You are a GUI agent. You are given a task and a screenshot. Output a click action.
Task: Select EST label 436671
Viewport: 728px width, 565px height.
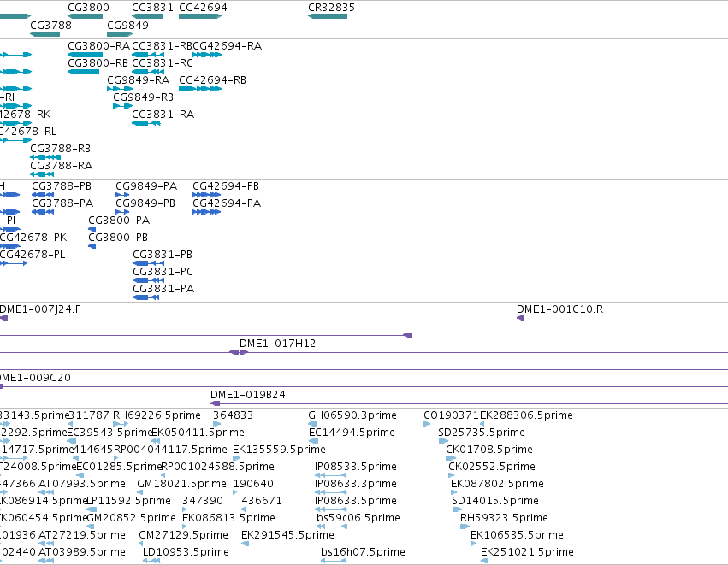262,501
